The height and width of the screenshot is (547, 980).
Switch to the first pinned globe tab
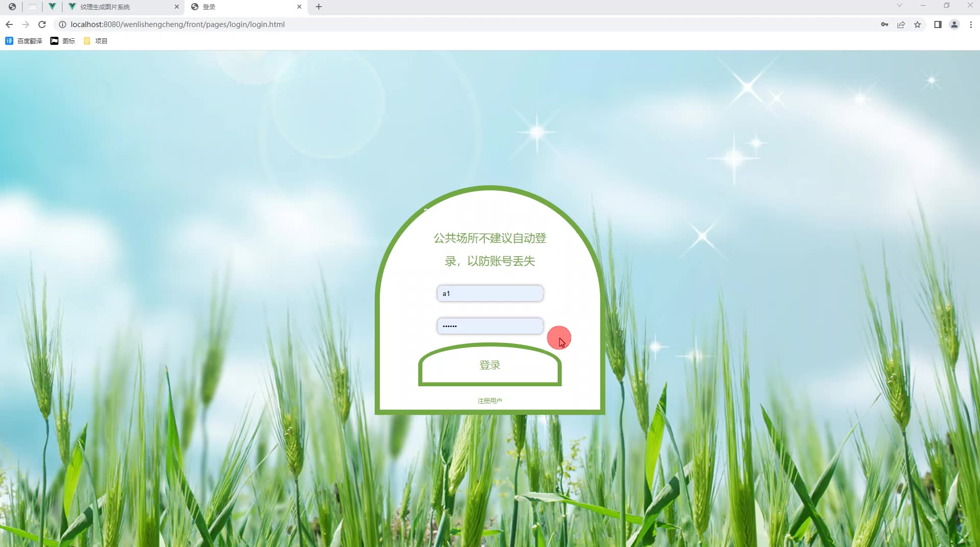pyautogui.click(x=12, y=7)
